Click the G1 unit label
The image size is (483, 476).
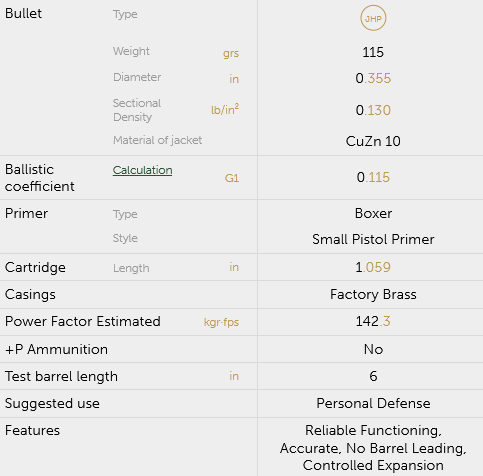click(232, 178)
